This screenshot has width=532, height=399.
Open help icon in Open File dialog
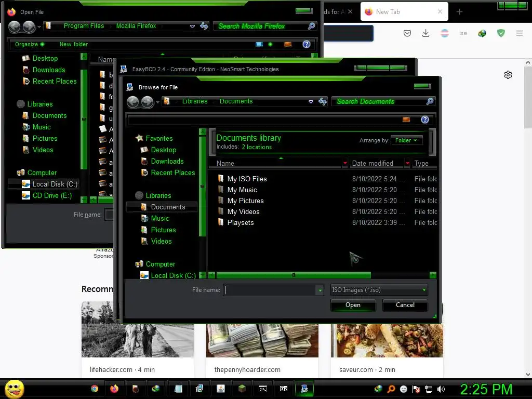click(307, 44)
